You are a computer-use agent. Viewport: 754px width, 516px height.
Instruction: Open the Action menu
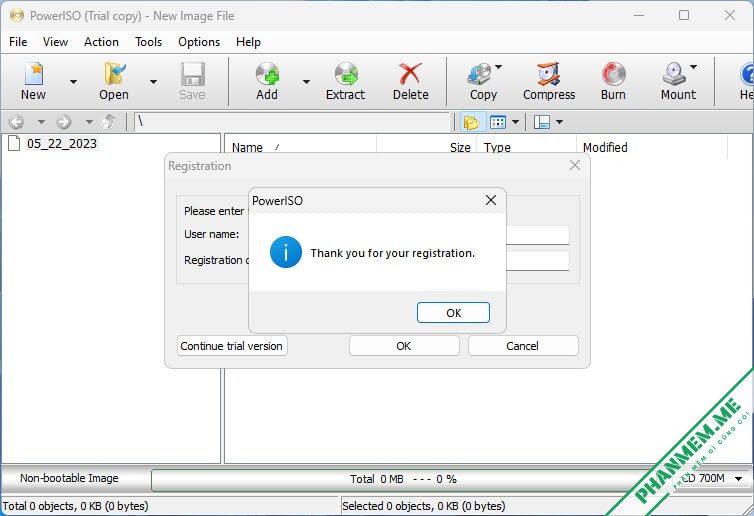(101, 42)
